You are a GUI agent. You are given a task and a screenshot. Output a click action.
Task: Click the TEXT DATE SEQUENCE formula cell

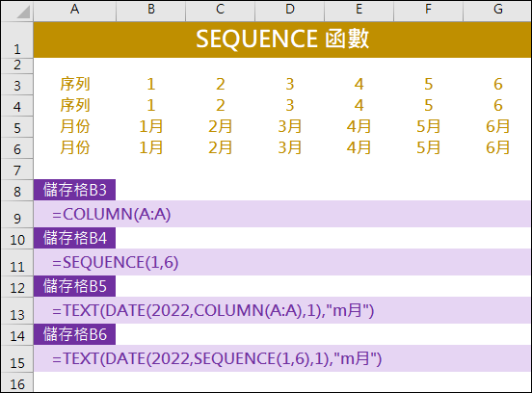pyautogui.click(x=282, y=358)
